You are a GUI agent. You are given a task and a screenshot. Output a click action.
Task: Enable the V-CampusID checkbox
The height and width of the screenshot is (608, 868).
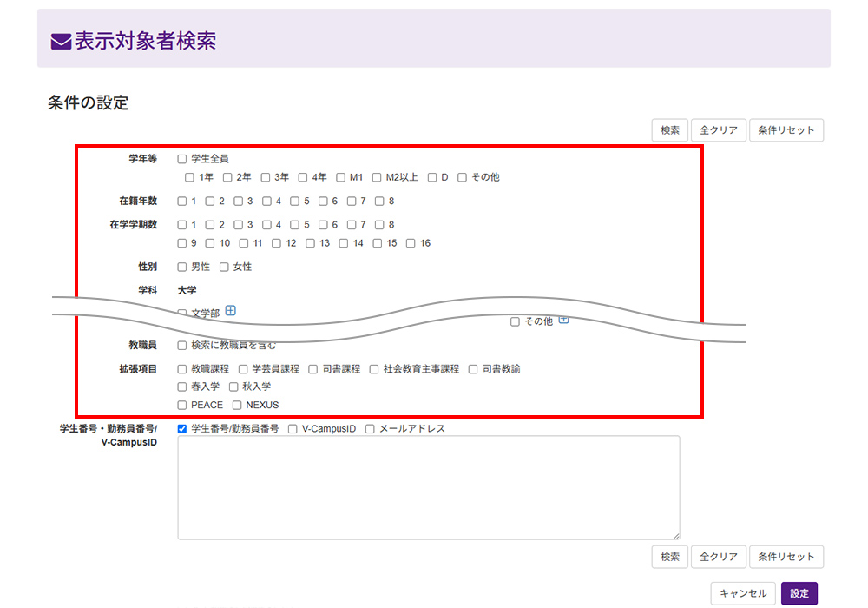tap(293, 429)
